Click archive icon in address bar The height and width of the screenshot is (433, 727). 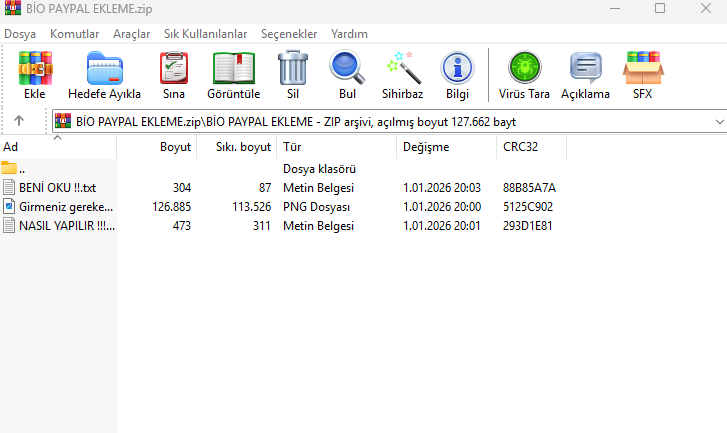63,121
